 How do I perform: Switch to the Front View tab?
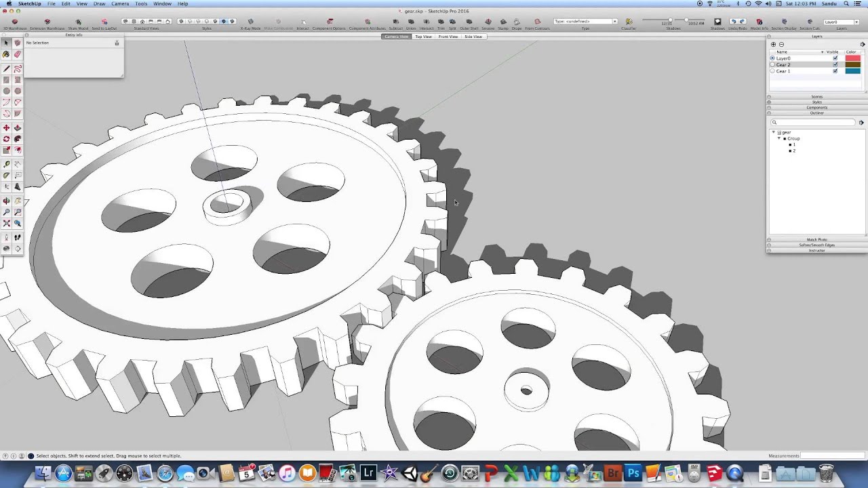[x=448, y=37]
